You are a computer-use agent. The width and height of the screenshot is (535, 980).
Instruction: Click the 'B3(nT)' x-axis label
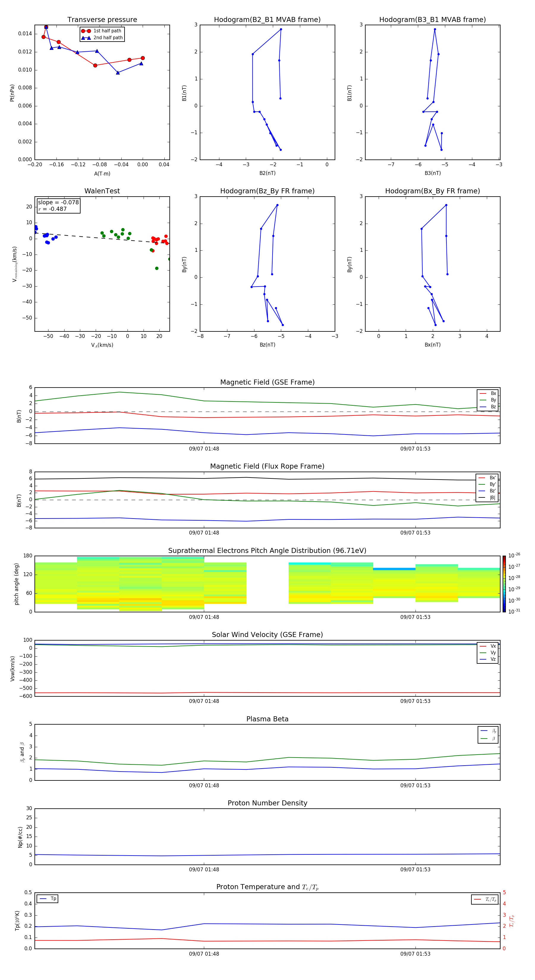(432, 173)
